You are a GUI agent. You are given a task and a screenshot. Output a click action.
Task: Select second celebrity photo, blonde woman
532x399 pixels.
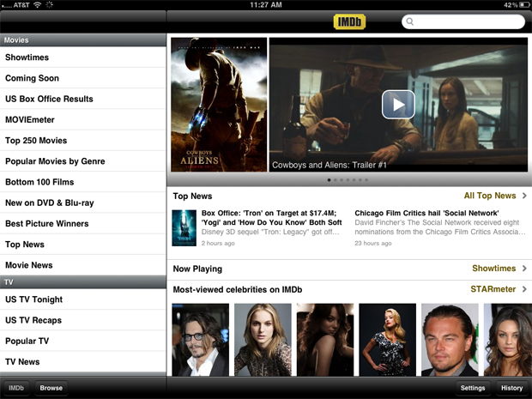pyautogui.click(x=263, y=340)
